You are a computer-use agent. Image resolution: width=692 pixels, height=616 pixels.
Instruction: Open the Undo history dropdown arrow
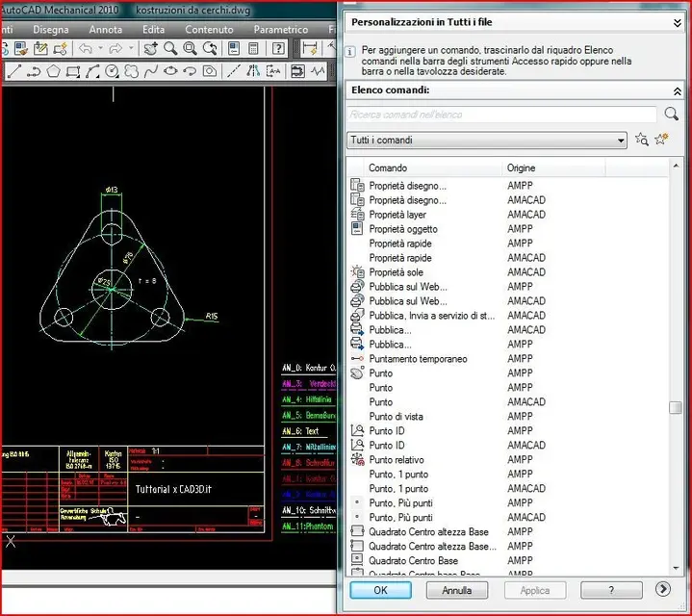click(101, 48)
